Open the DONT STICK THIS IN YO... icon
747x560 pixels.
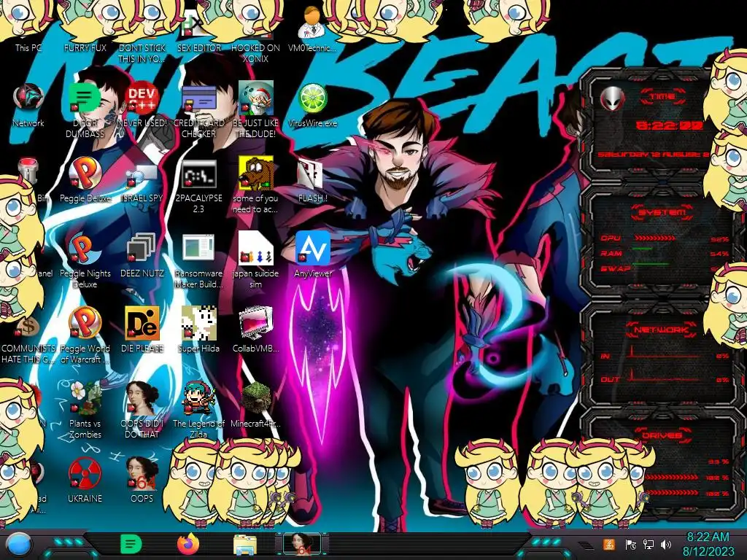point(142,34)
